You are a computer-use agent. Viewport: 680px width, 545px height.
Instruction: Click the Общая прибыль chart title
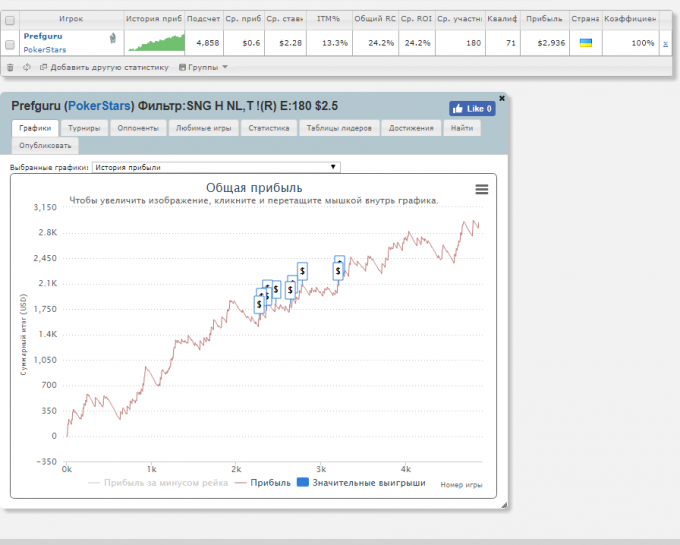pos(254,188)
